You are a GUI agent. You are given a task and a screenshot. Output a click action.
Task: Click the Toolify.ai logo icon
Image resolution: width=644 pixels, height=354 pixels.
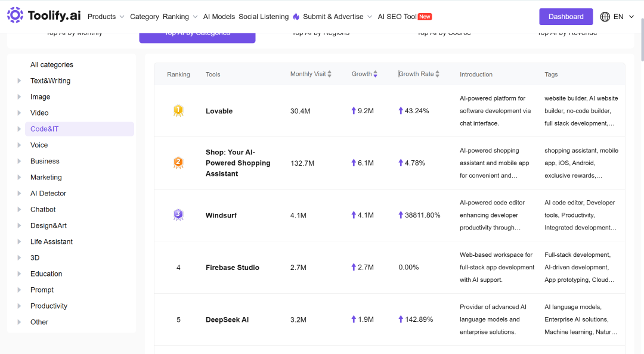coord(15,15)
